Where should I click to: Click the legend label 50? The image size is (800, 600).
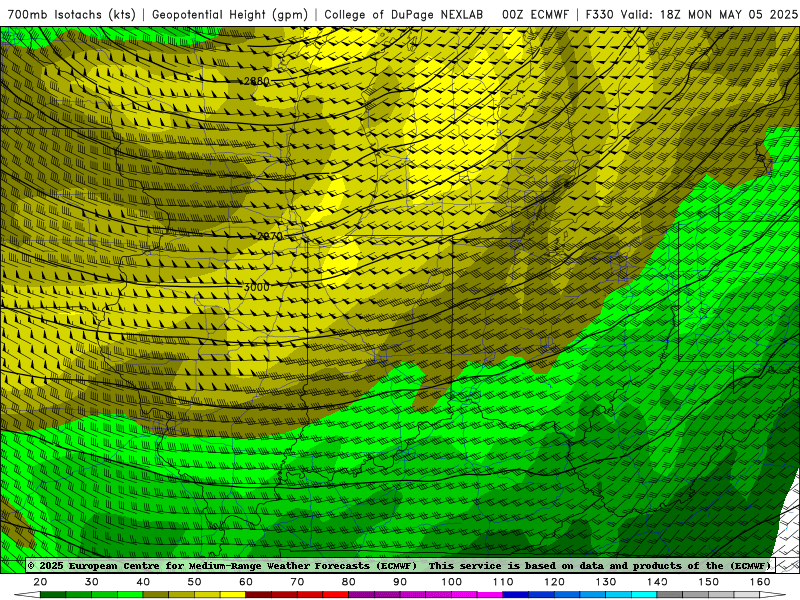[194, 582]
